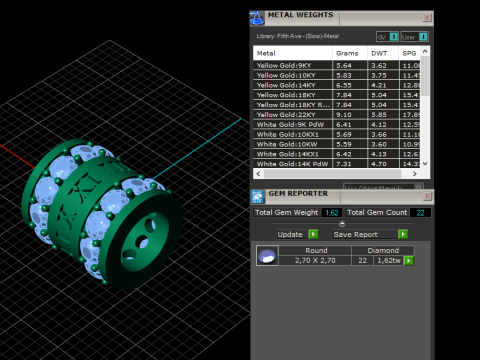This screenshot has width=480, height=360.
Task: Collapse the gem totals section arrow
Action: click(x=342, y=223)
